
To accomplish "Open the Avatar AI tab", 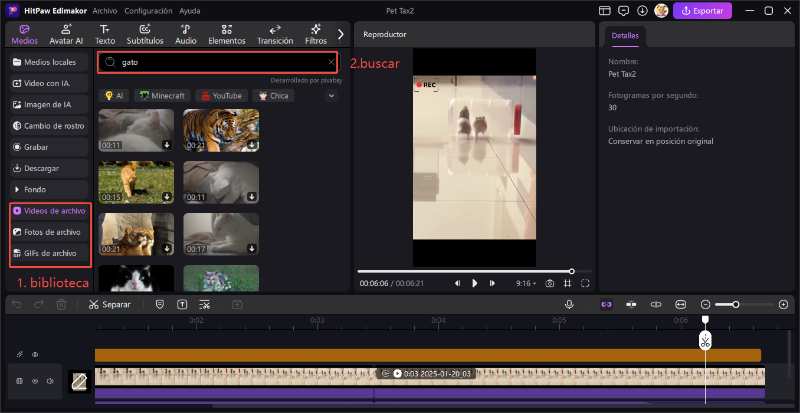I will coord(66,35).
